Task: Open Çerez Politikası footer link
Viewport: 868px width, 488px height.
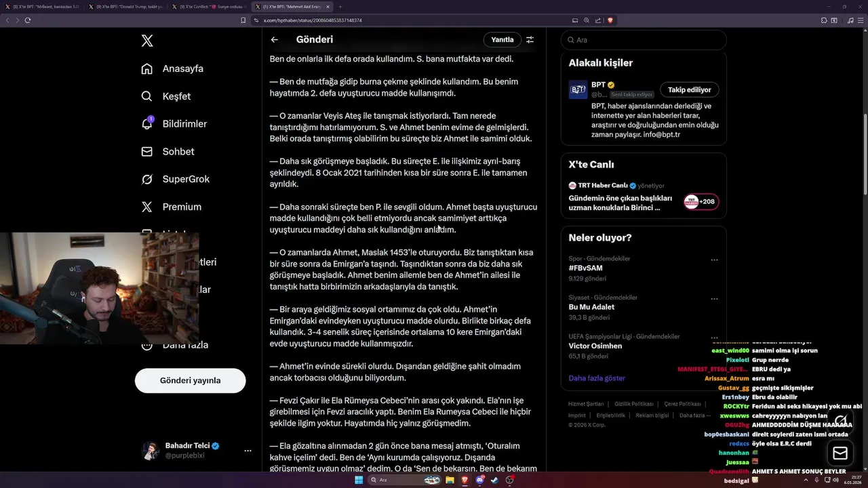Action: (683, 404)
